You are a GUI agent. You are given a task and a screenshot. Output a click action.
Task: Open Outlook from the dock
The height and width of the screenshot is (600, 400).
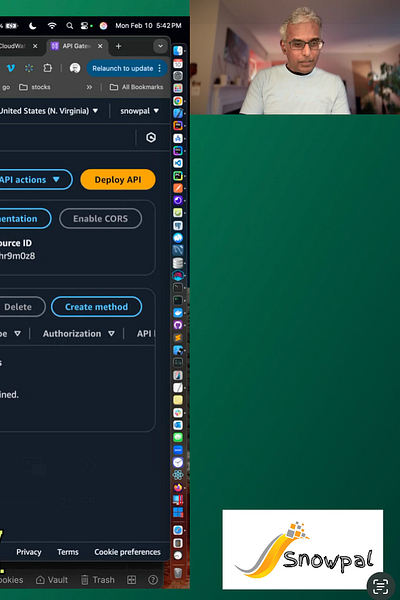pyautogui.click(x=178, y=425)
